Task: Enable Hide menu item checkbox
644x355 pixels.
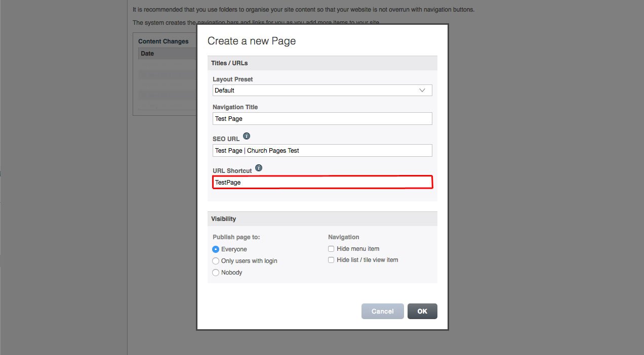Action: coord(331,249)
